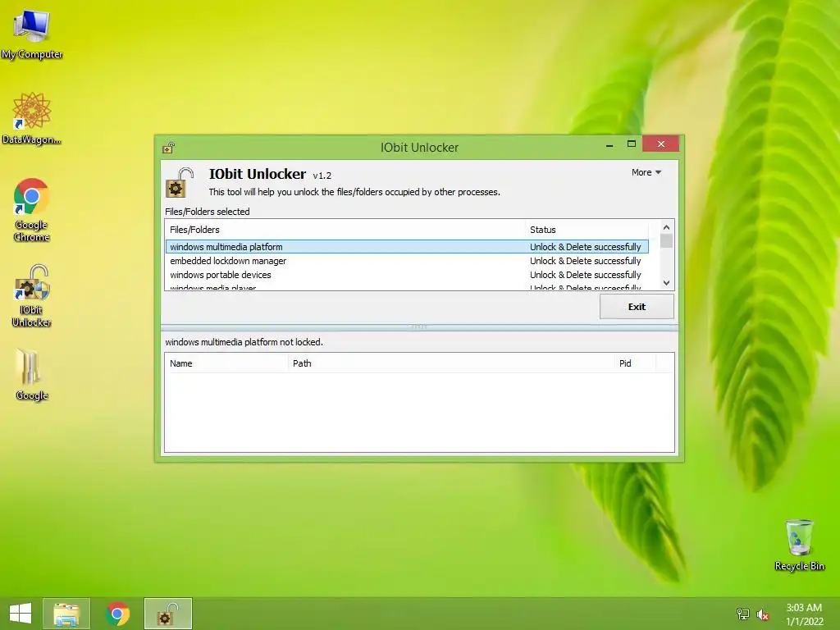Screen dimensions: 840x630
Task: Open the IObit Unlocker desktop shortcut
Action: [x=32, y=295]
